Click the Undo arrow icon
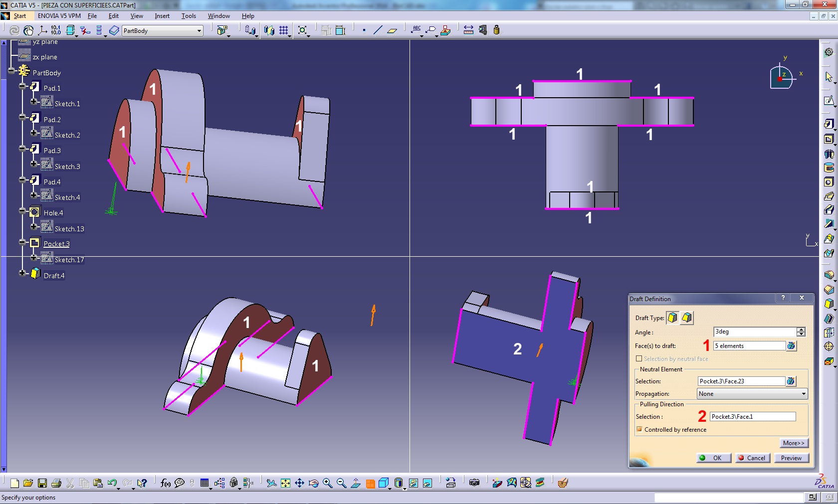Image resolution: width=838 pixels, height=504 pixels. tap(112, 483)
